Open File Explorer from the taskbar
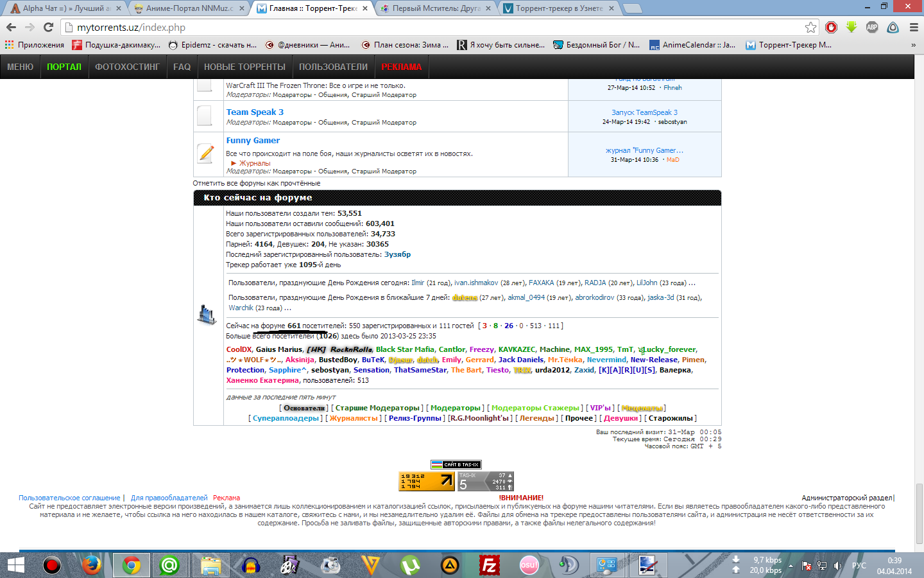 point(210,565)
